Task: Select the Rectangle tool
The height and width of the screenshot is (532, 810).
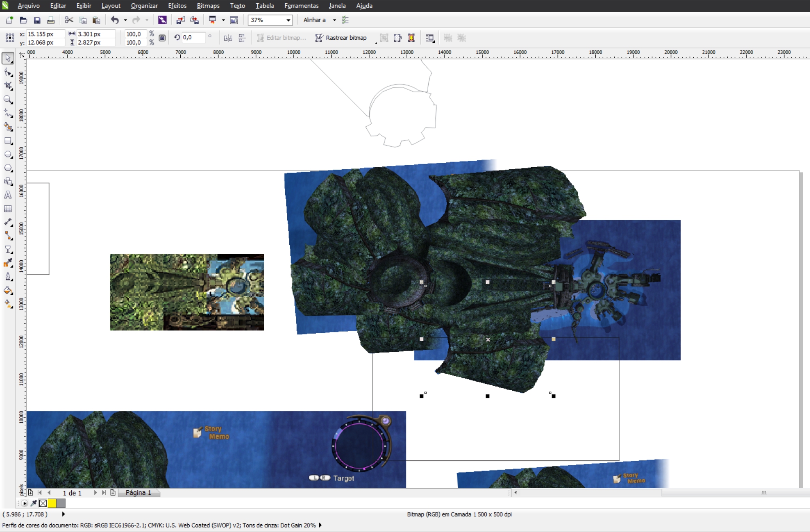Action: pos(8,141)
